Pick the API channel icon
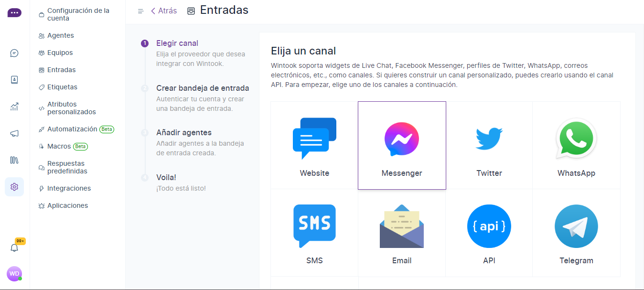 pyautogui.click(x=489, y=233)
